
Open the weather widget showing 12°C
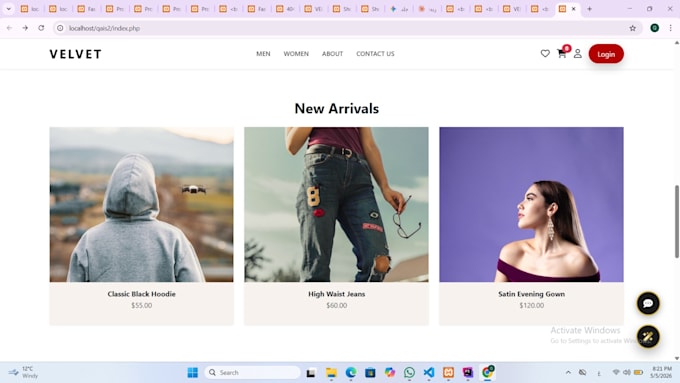pyautogui.click(x=23, y=372)
